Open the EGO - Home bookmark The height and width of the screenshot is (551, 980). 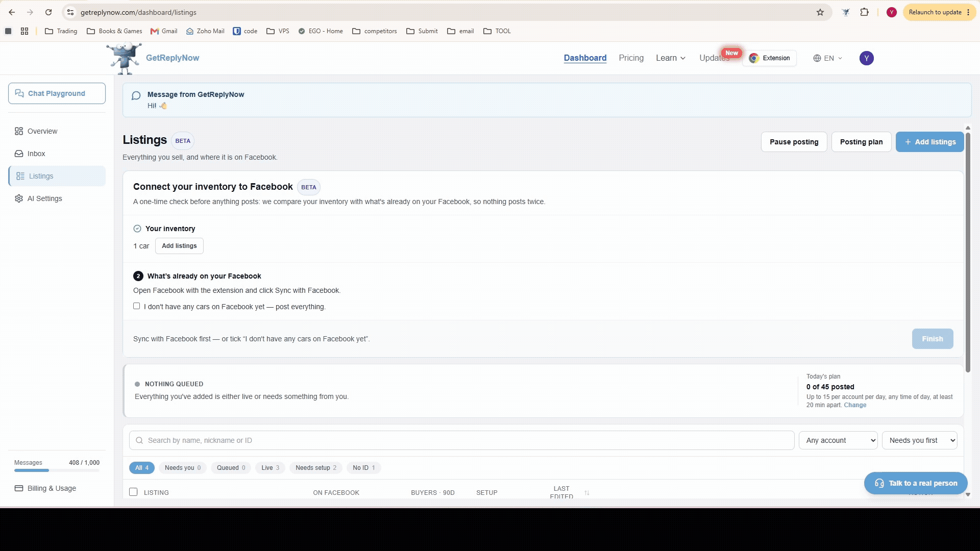point(321,31)
